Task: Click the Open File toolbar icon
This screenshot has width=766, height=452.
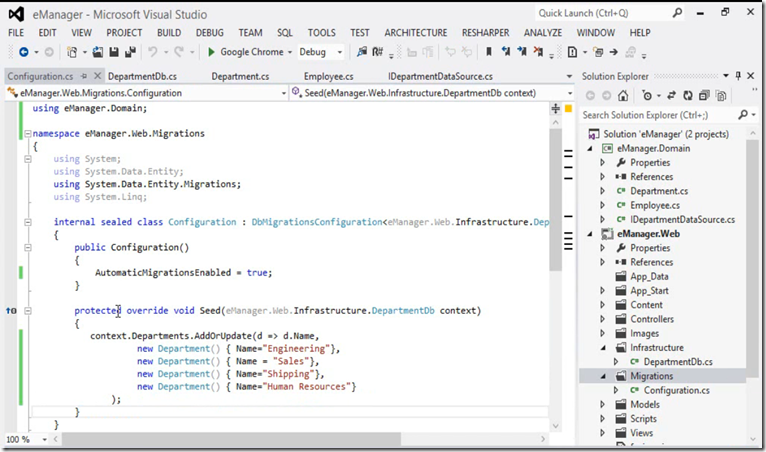Action: pyautogui.click(x=98, y=52)
